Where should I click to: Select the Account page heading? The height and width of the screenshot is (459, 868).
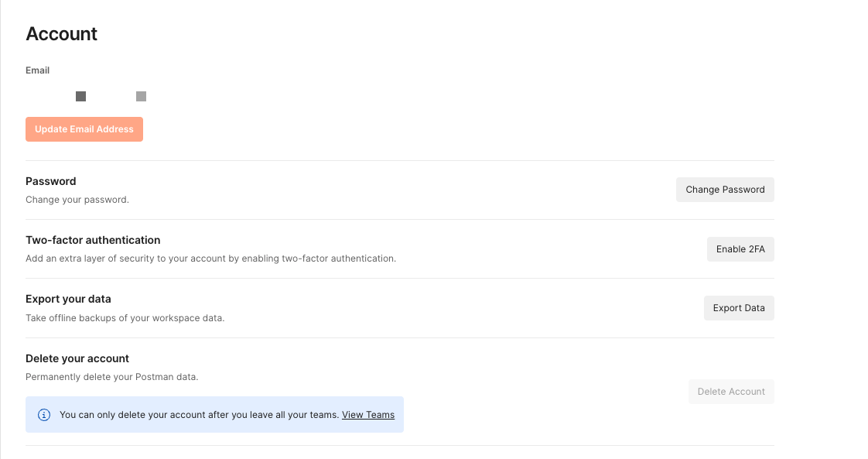pos(61,34)
